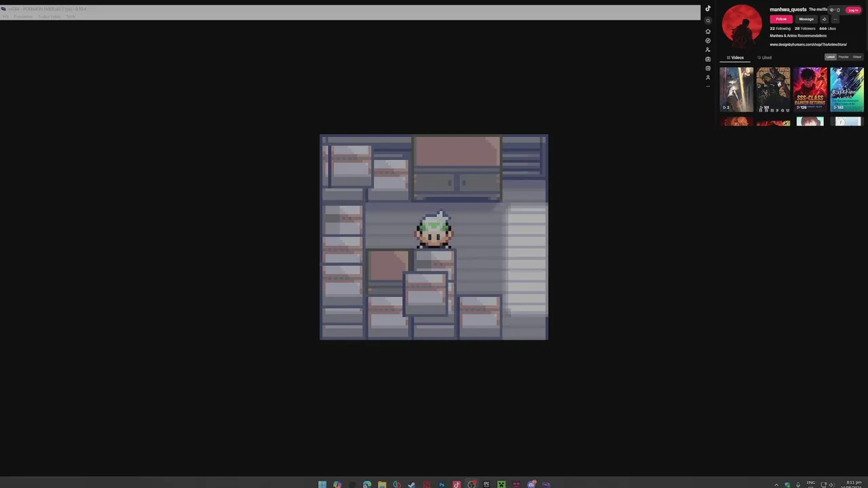Click the Upload plus-square icon
Image resolution: width=868 pixels, height=488 pixels.
click(x=708, y=68)
